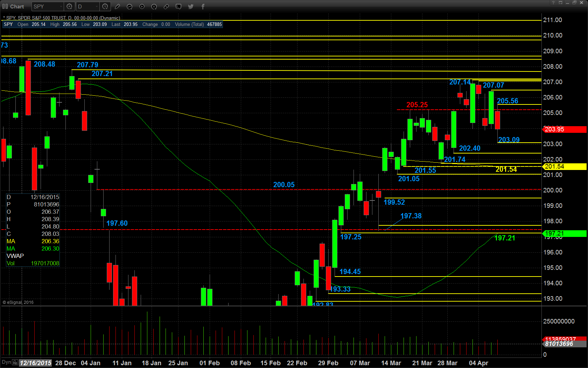Open the time template clock icon

[x=105, y=6]
